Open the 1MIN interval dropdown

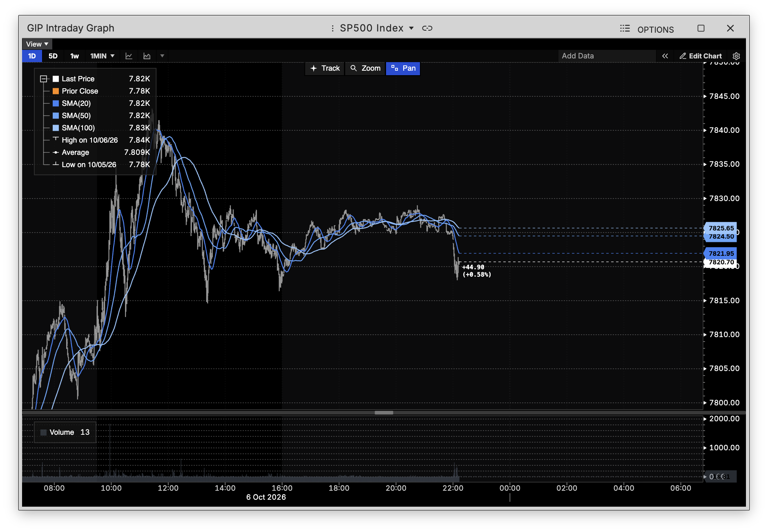102,56
